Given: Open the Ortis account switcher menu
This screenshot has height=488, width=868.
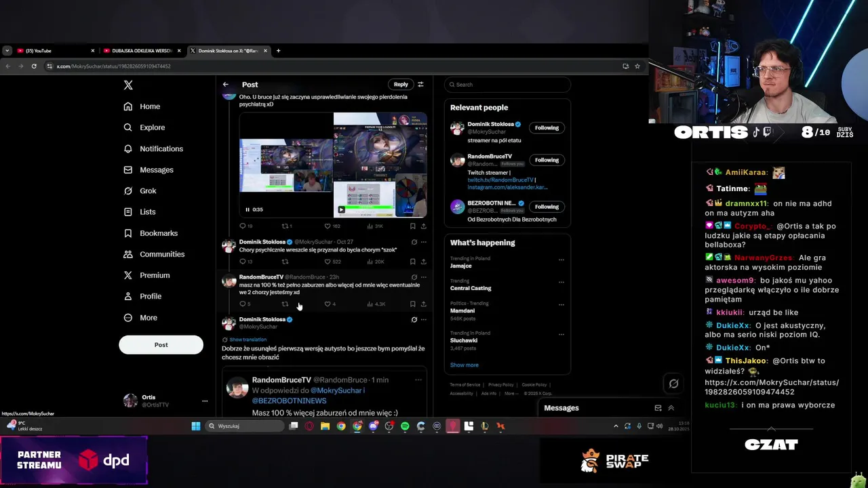Looking at the screenshot, I should 165,401.
